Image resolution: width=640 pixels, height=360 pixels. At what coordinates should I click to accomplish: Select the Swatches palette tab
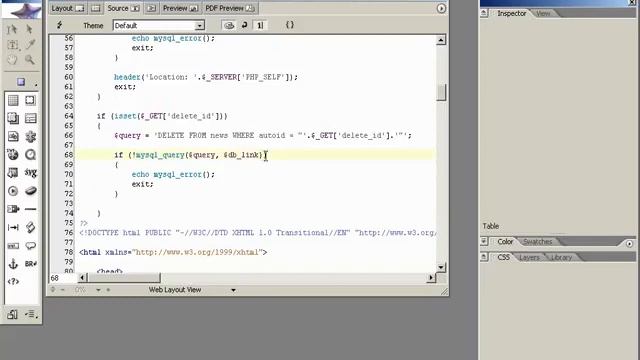[538, 242]
